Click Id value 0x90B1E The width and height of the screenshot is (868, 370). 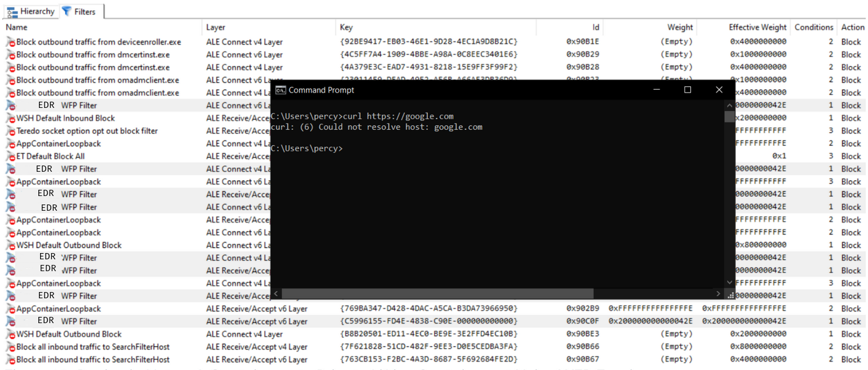(583, 42)
